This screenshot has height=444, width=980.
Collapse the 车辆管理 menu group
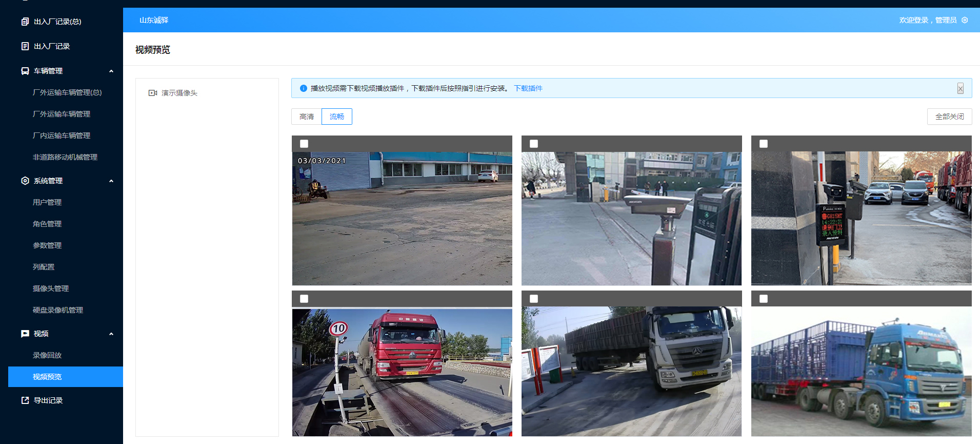point(111,71)
